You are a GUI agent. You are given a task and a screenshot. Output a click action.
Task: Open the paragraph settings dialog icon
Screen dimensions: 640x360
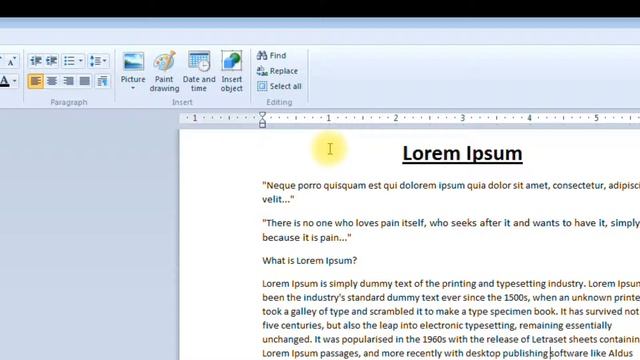(x=102, y=81)
